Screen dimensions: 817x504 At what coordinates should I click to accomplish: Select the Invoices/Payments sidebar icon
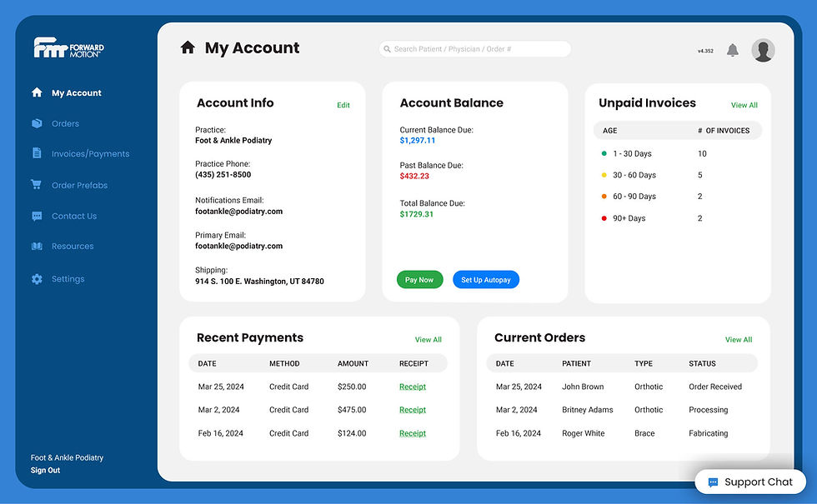(38, 153)
